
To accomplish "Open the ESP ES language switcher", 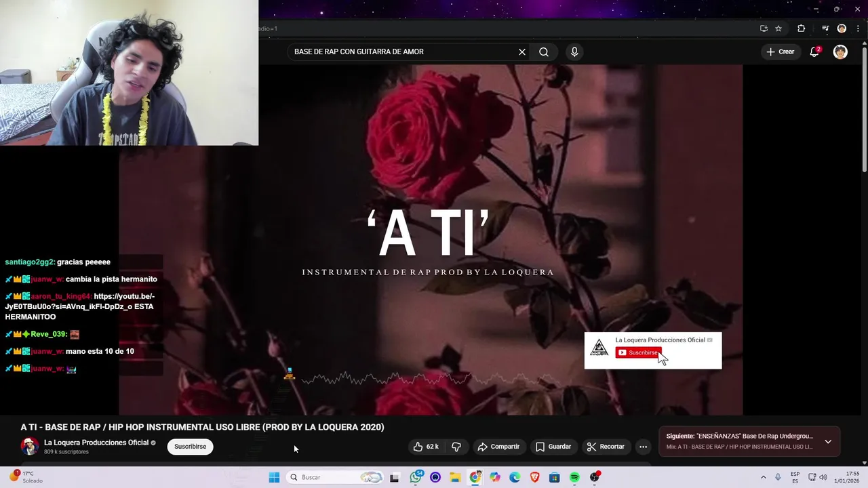I will click(795, 477).
